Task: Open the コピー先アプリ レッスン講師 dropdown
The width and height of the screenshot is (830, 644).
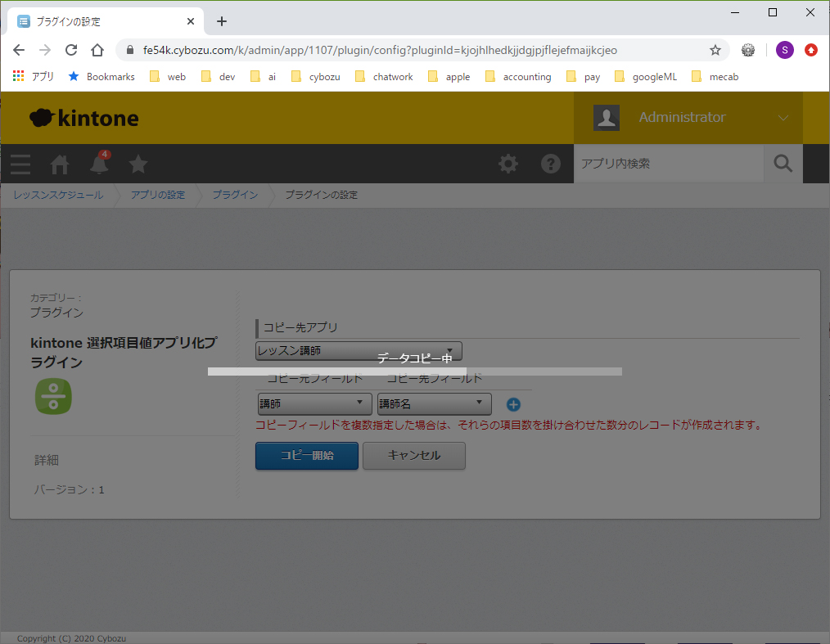Action: (359, 351)
